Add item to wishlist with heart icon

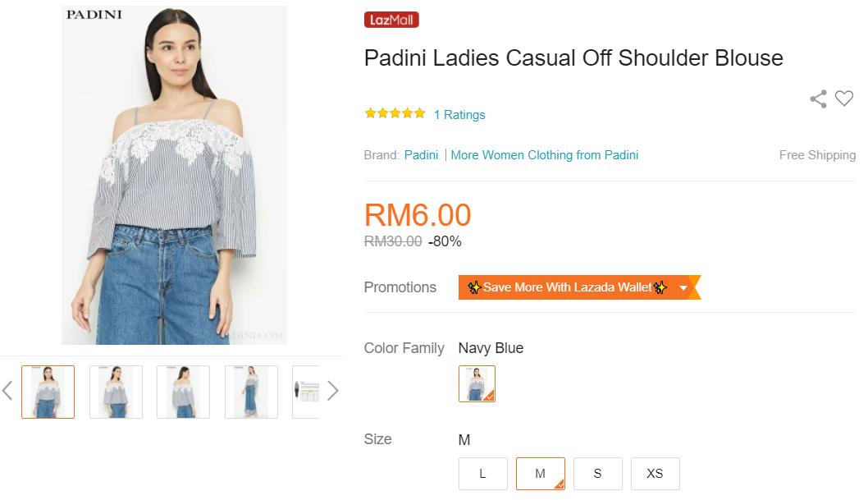844,99
